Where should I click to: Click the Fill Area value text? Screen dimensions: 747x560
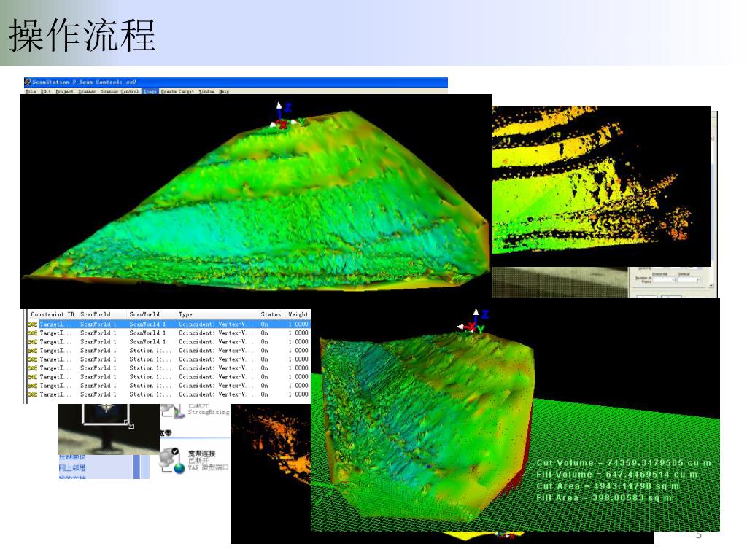coord(604,497)
